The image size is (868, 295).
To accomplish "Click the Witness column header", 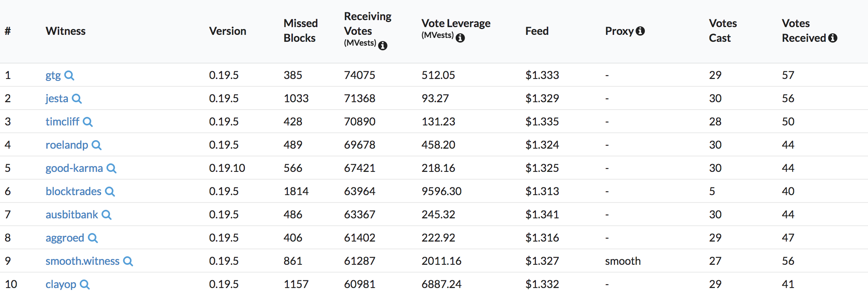I will click(x=65, y=31).
